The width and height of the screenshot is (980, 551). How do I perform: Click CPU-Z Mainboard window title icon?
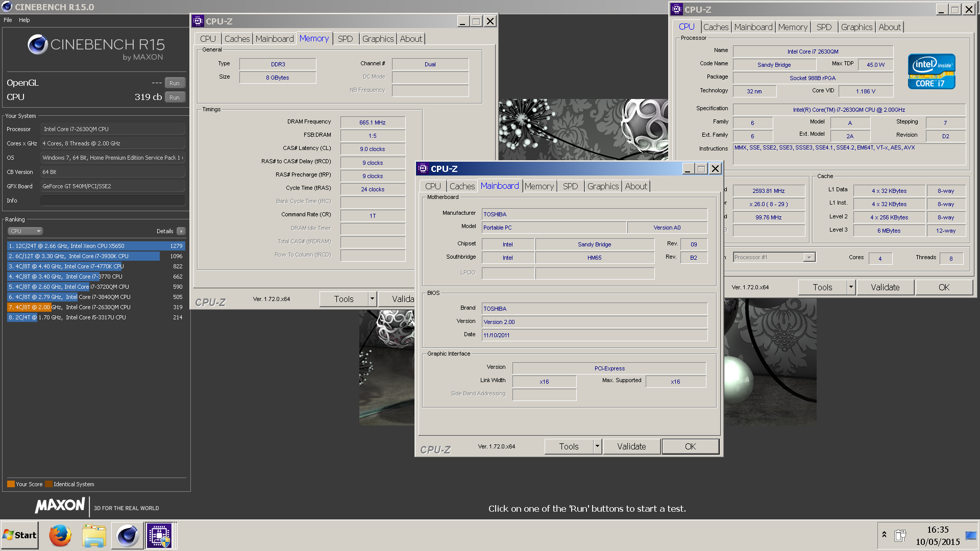(423, 168)
